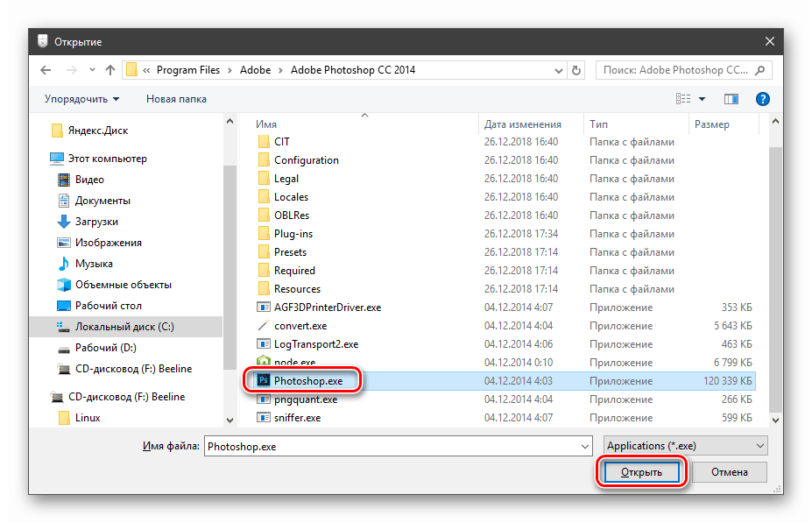
Task: Open Музыка in sidebar
Action: coord(85,264)
